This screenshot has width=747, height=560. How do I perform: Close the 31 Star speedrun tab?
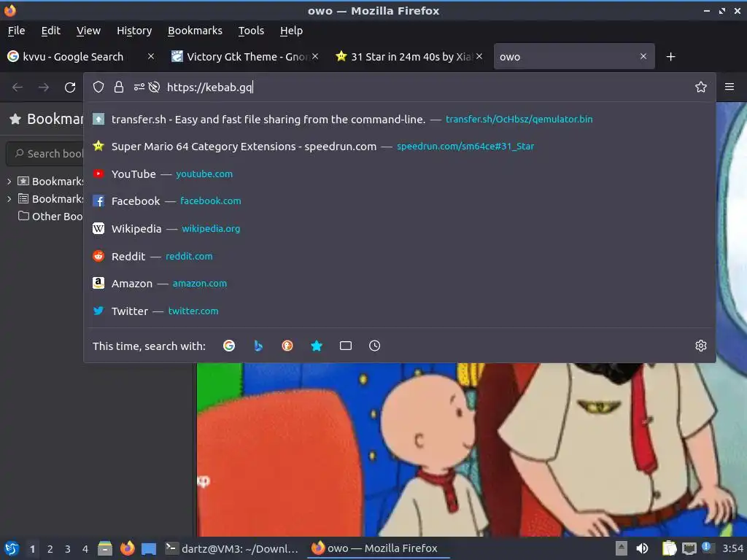479,56
